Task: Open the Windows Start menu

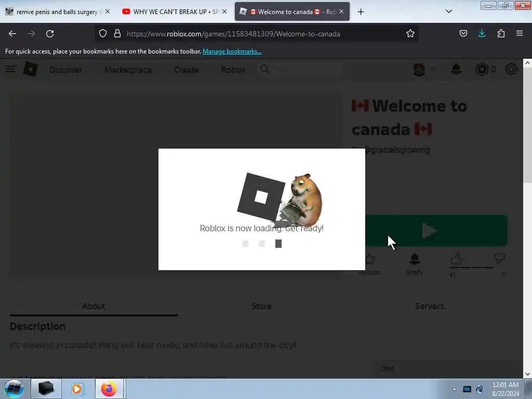Action: 14,389
